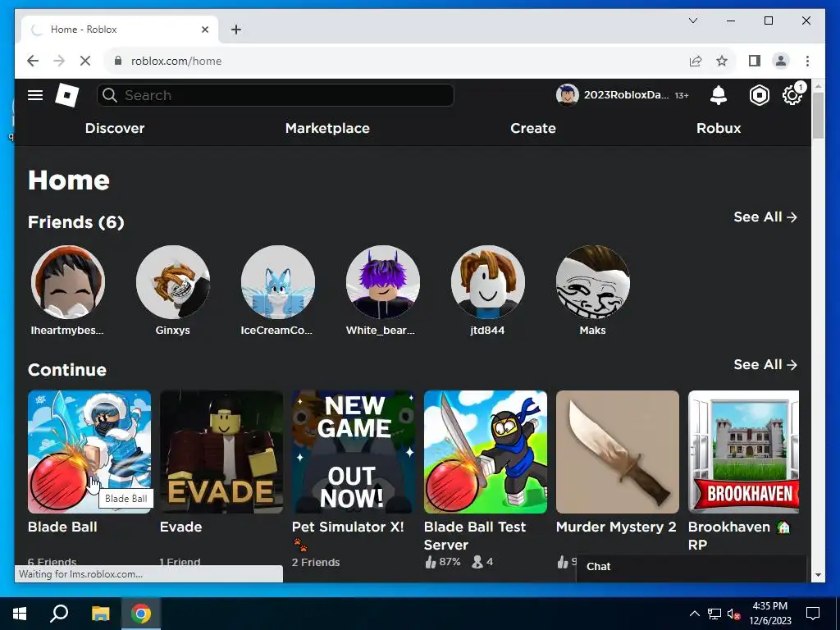Click See All for Friends

[765, 217]
